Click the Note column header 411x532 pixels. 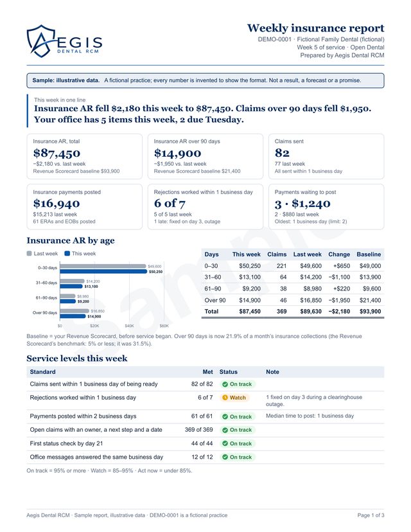[x=273, y=372]
